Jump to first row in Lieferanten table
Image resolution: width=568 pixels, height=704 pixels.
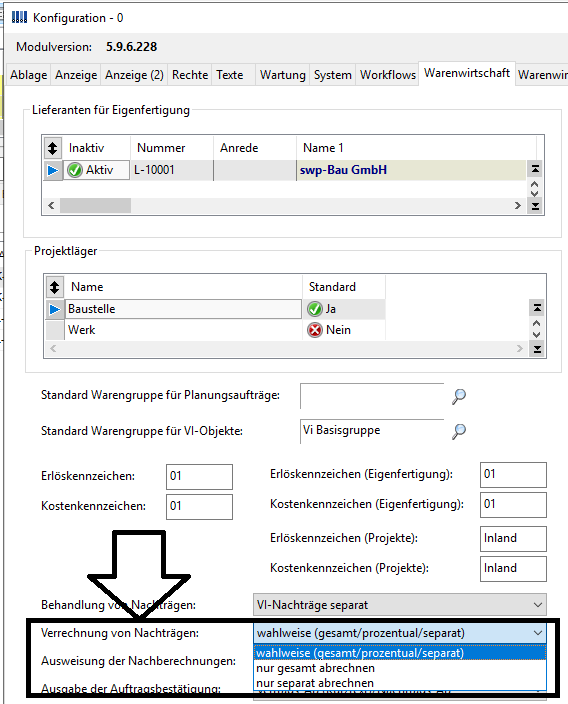tap(535, 169)
